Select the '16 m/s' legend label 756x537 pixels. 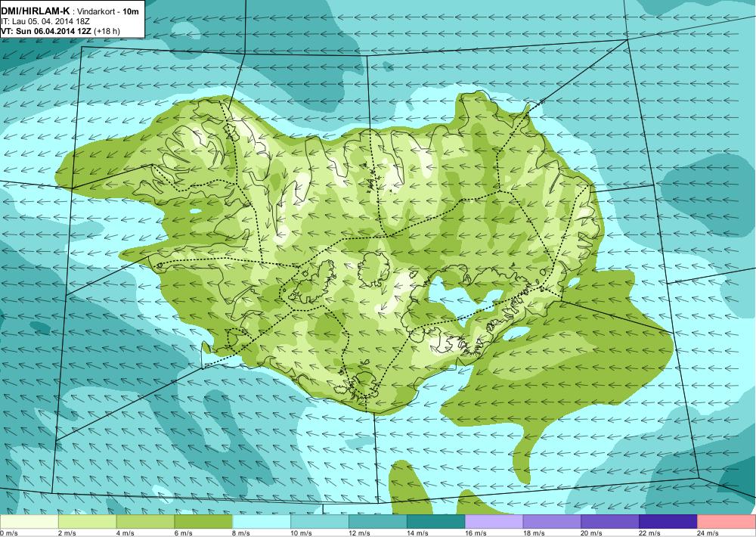[x=476, y=533]
